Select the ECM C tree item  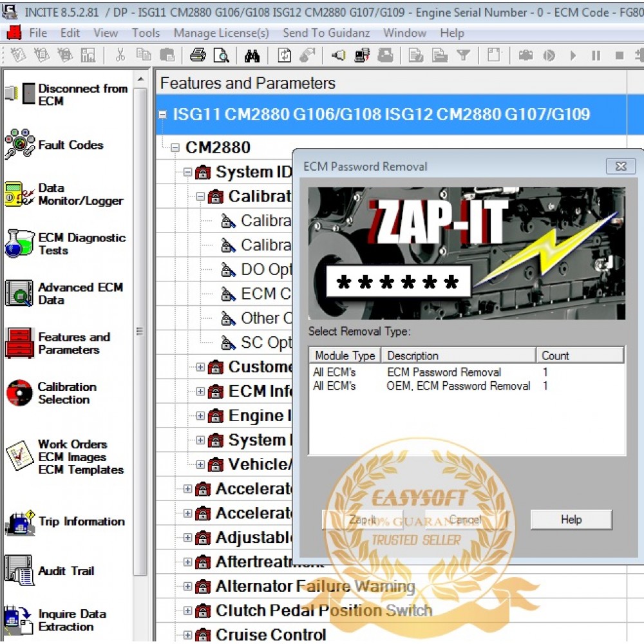tap(266, 294)
